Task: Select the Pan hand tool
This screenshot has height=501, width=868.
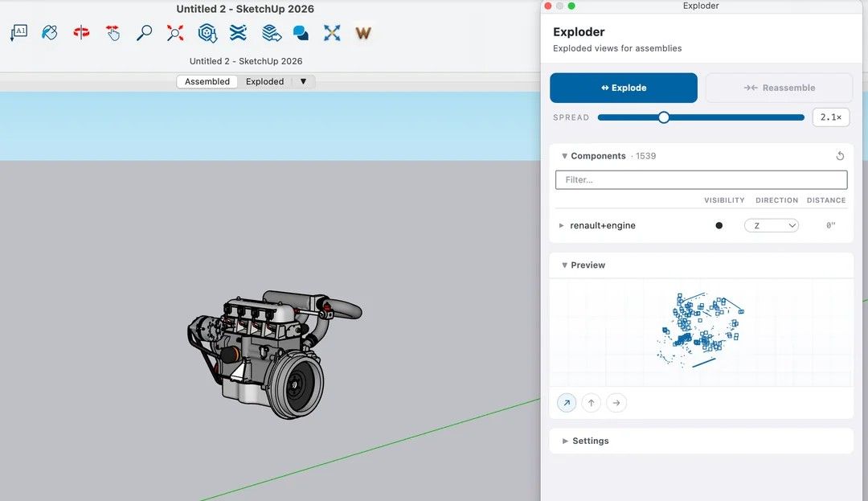Action: coord(113,33)
